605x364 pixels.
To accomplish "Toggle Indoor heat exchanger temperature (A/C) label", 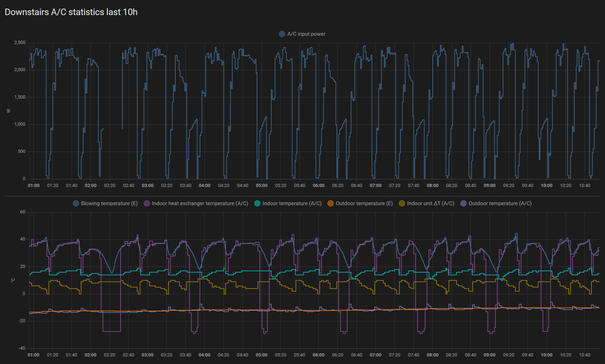I will (x=200, y=203).
